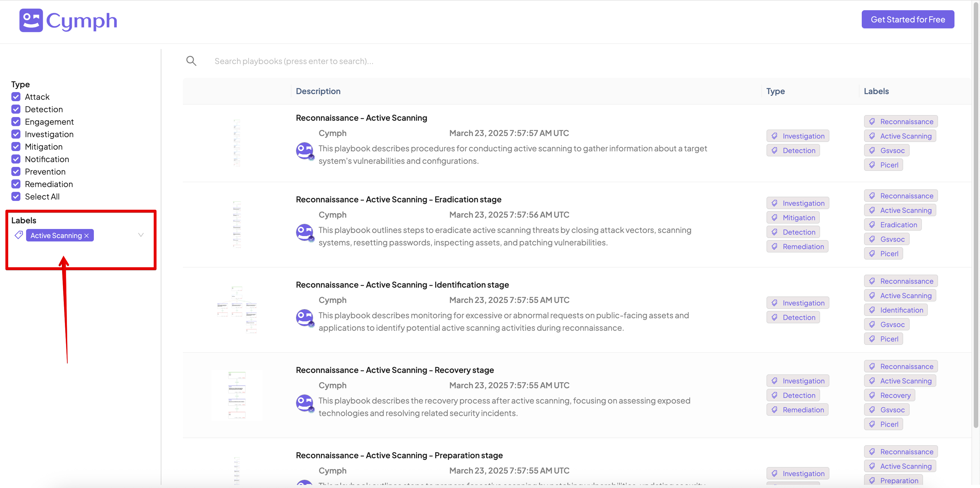Viewport: 980px width, 488px height.
Task: Click the Mitigation type tag
Action: 793,218
